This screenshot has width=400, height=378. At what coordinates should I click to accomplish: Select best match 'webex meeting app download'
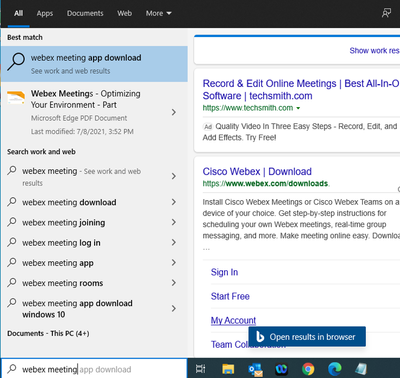[x=94, y=64]
